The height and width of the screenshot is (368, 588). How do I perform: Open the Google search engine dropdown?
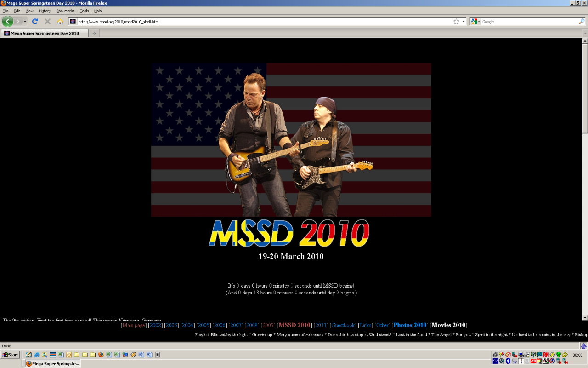point(475,22)
